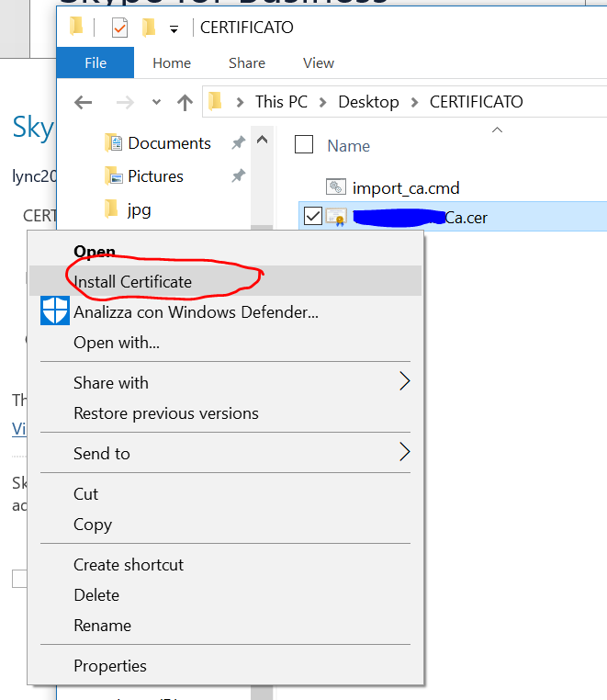Image resolution: width=607 pixels, height=700 pixels.
Task: Click the certificate file icon
Action: pyautogui.click(x=335, y=217)
